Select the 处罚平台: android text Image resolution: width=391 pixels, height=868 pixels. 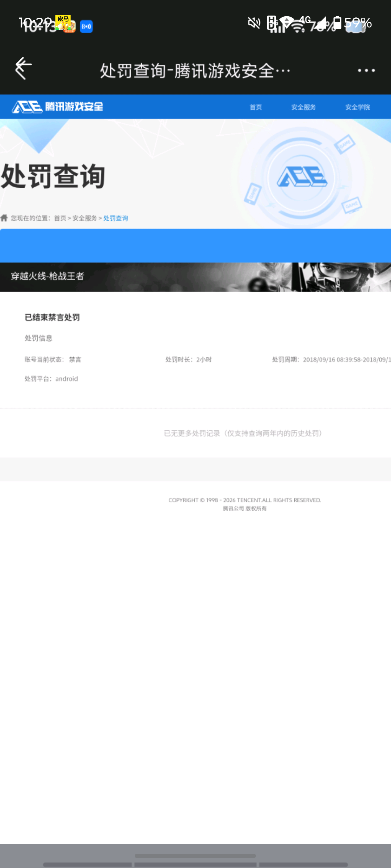51,379
